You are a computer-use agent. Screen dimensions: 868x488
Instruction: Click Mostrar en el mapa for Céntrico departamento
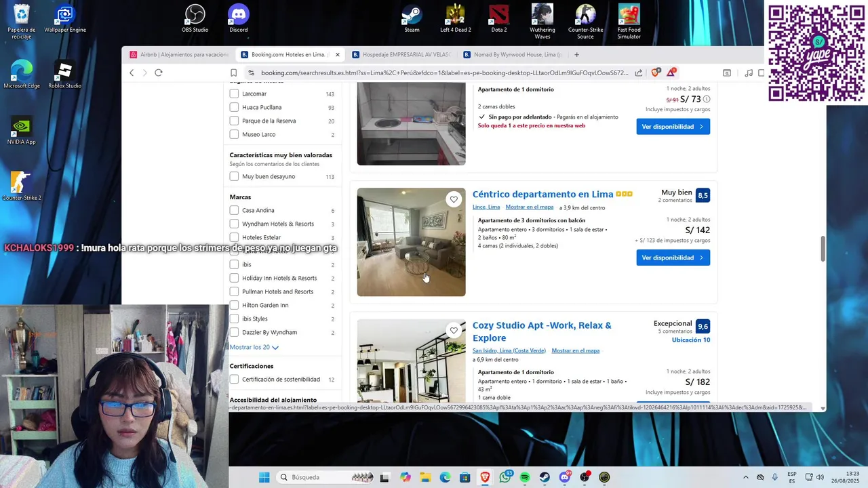[530, 207]
